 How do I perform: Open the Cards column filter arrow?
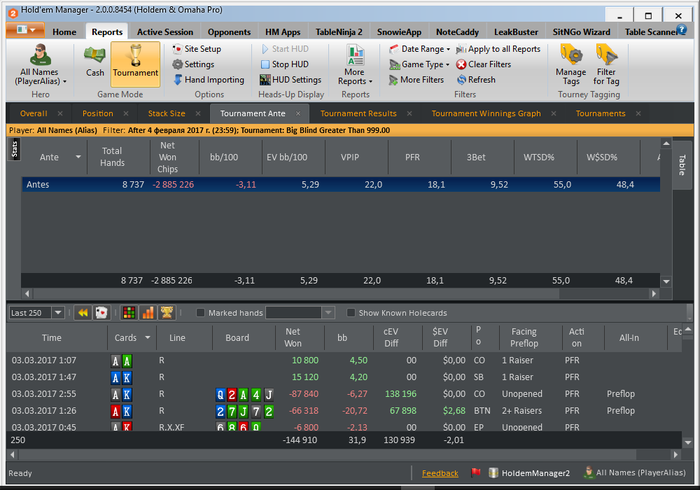(x=147, y=338)
